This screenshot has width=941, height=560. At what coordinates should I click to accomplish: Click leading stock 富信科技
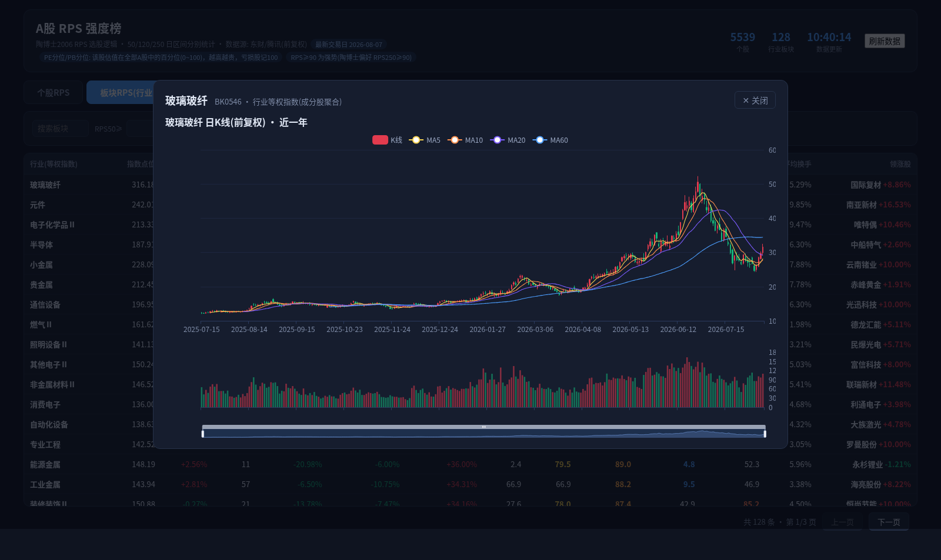point(866,365)
